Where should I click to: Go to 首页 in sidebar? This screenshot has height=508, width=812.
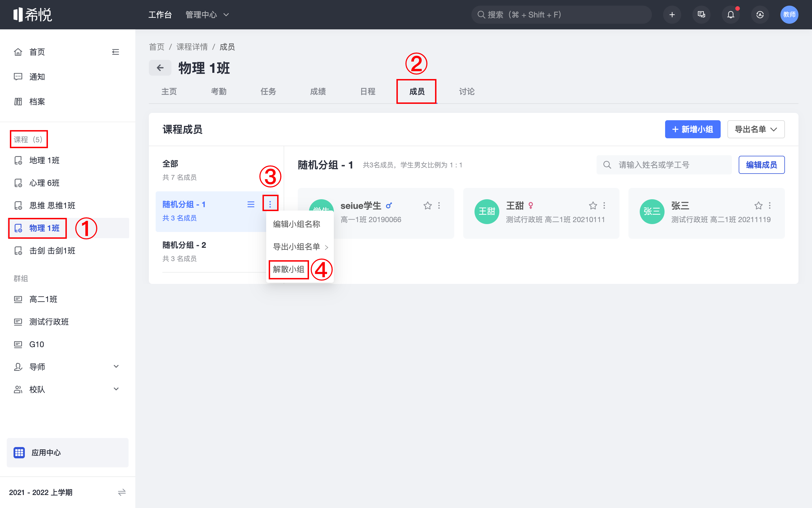(37, 52)
